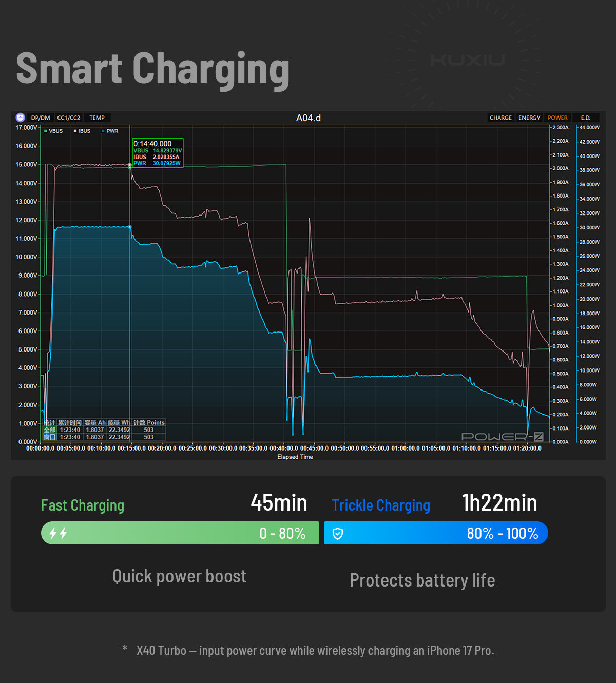Click the lightning bolt icon in green bar
616x683 pixels.
[58, 533]
